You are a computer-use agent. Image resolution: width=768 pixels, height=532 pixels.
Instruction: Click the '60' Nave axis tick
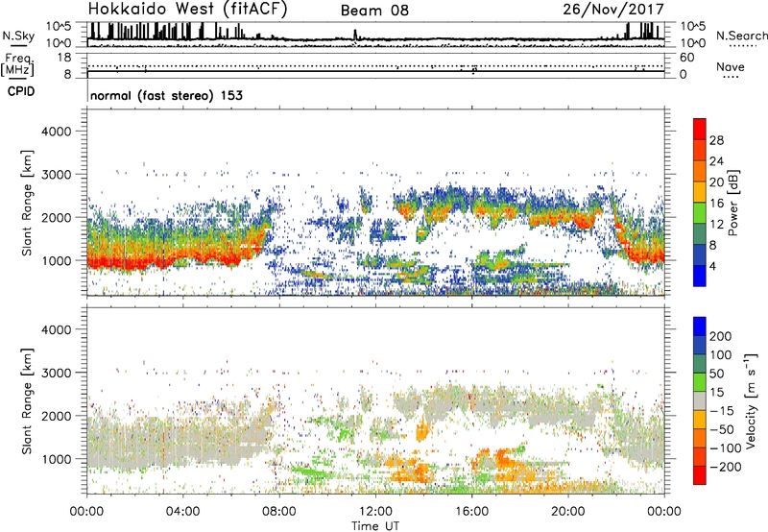tap(686, 58)
